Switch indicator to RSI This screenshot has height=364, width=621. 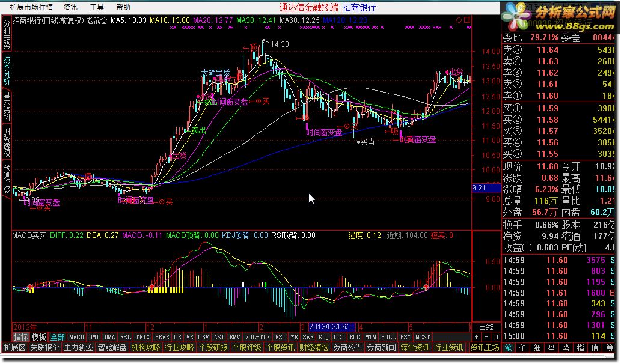pyautogui.click(x=280, y=337)
